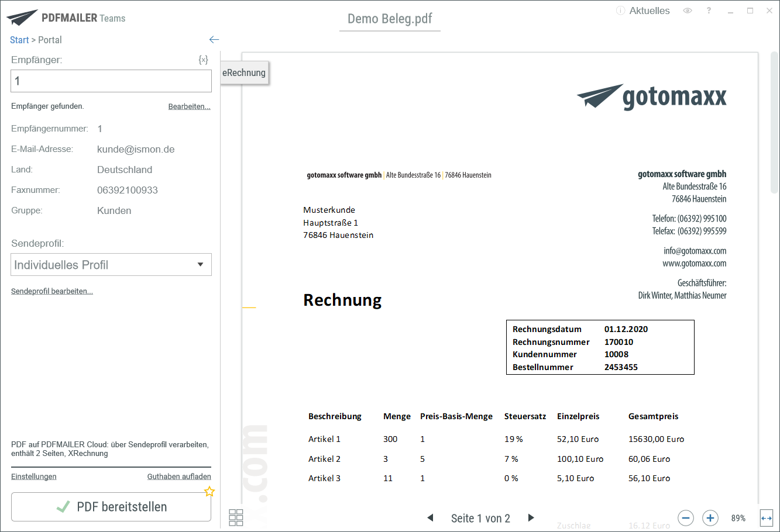The height and width of the screenshot is (532, 780).
Task: Open the page thumbnails grid view
Action: (x=236, y=517)
